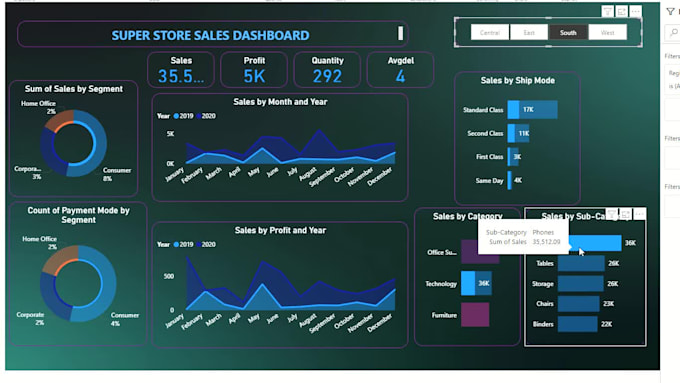This screenshot has height=383, width=680.
Task: Select the Super Store Sales Dashboard title
Action: [210, 35]
